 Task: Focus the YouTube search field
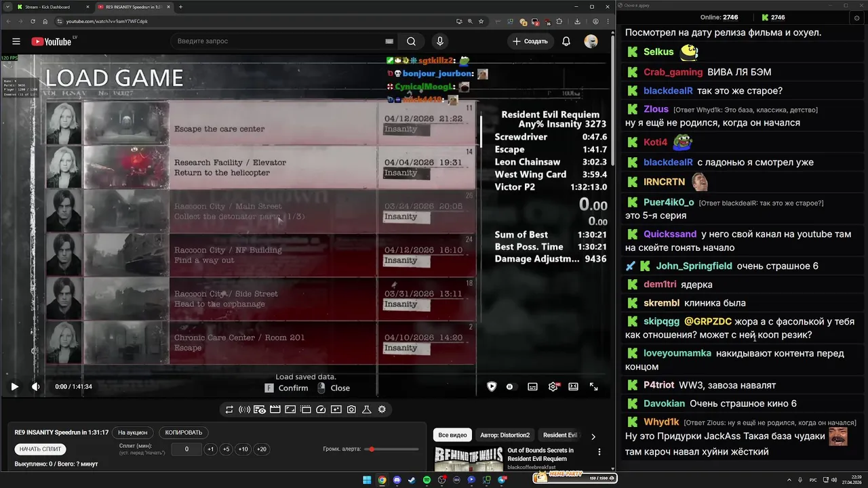point(278,41)
